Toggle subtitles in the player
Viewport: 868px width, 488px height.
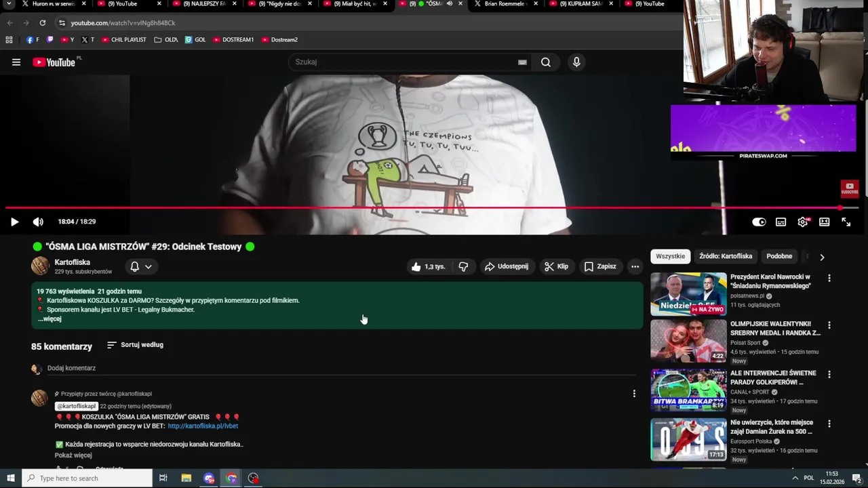pos(781,222)
